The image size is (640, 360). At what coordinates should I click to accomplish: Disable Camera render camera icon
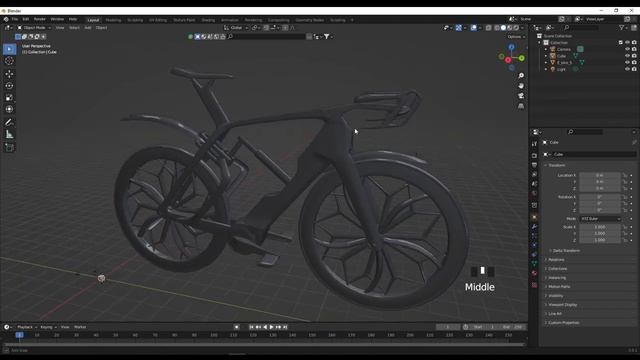pos(634,49)
